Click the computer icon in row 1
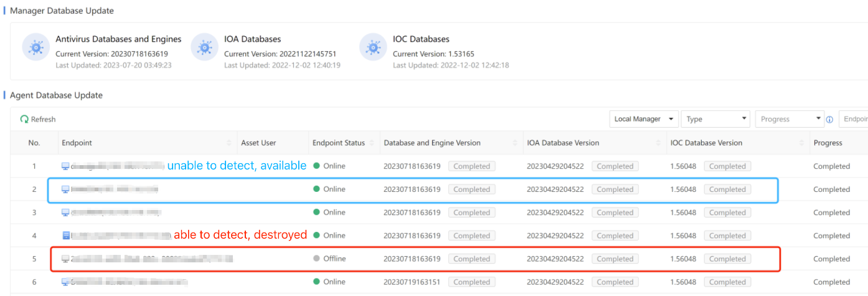The height and width of the screenshot is (296, 868). (65, 166)
